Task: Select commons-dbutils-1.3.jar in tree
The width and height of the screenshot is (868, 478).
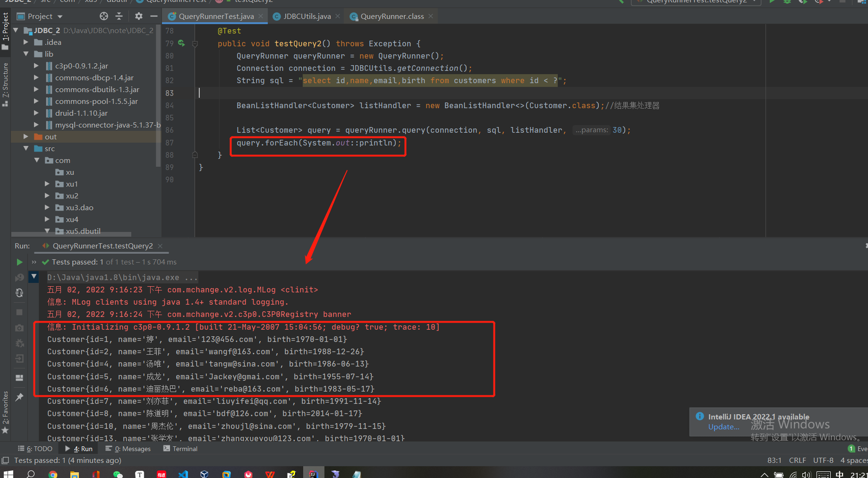Action: pyautogui.click(x=97, y=89)
